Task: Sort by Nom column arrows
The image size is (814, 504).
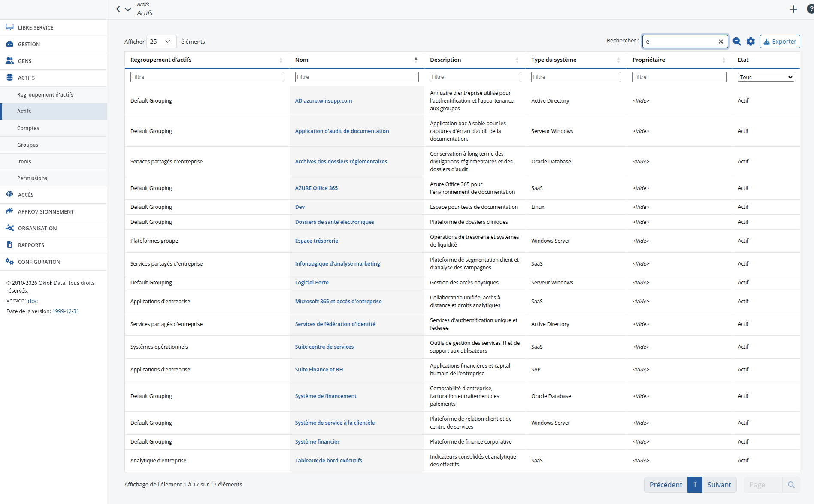Action: coord(416,60)
